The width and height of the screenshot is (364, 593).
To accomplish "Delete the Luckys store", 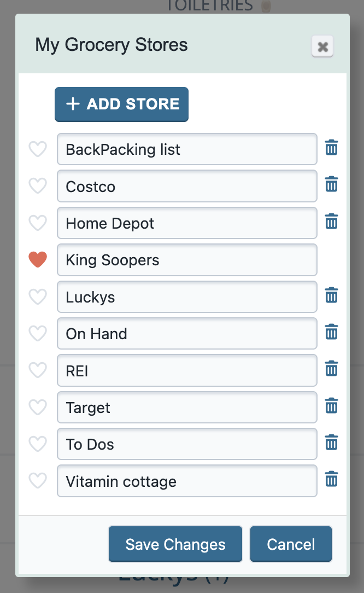I will [x=331, y=295].
